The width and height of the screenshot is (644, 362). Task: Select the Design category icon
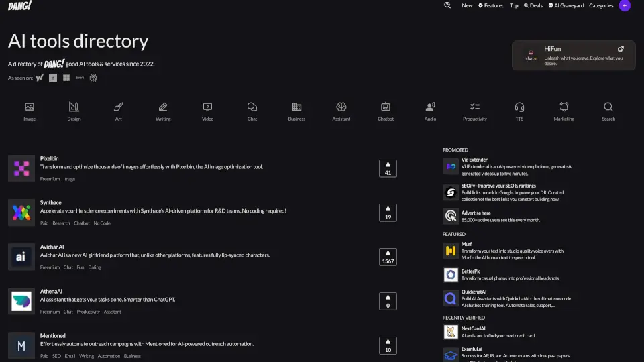74,107
